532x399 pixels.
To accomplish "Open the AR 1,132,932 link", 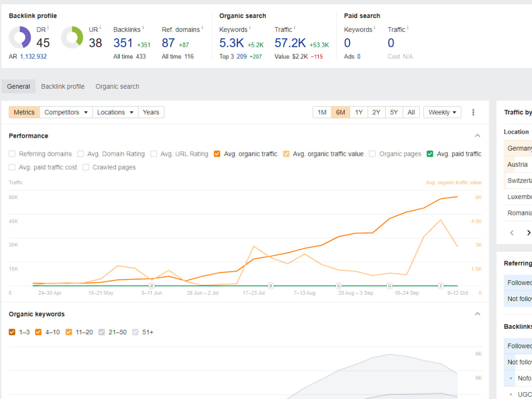I will [33, 57].
